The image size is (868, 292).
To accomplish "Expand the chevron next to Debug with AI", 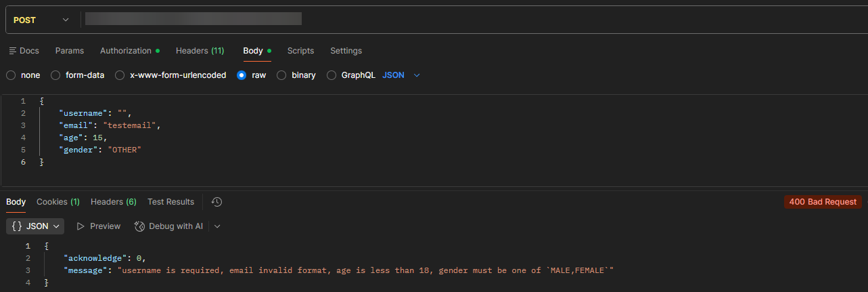I will pos(217,226).
